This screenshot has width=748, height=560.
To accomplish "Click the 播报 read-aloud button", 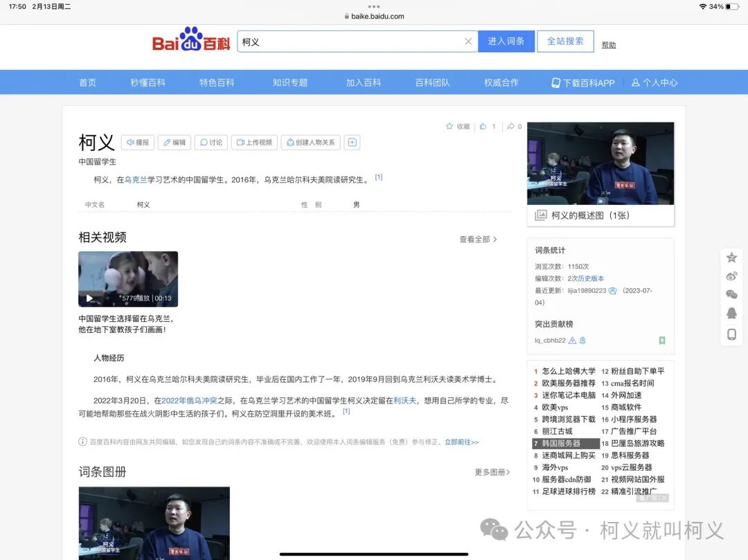I will click(138, 142).
